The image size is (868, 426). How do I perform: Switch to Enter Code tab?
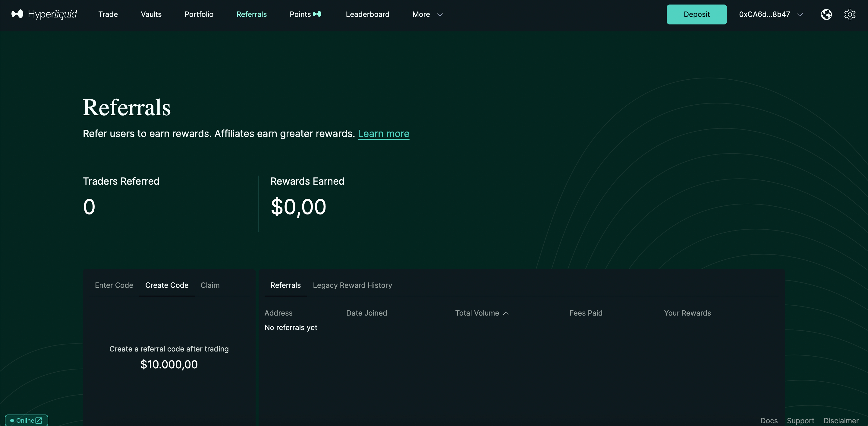(x=114, y=285)
